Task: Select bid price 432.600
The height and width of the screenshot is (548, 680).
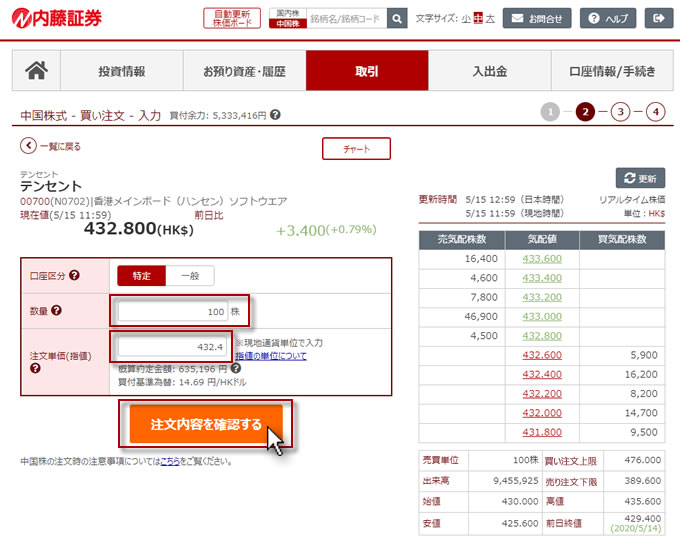Action: pos(542,355)
